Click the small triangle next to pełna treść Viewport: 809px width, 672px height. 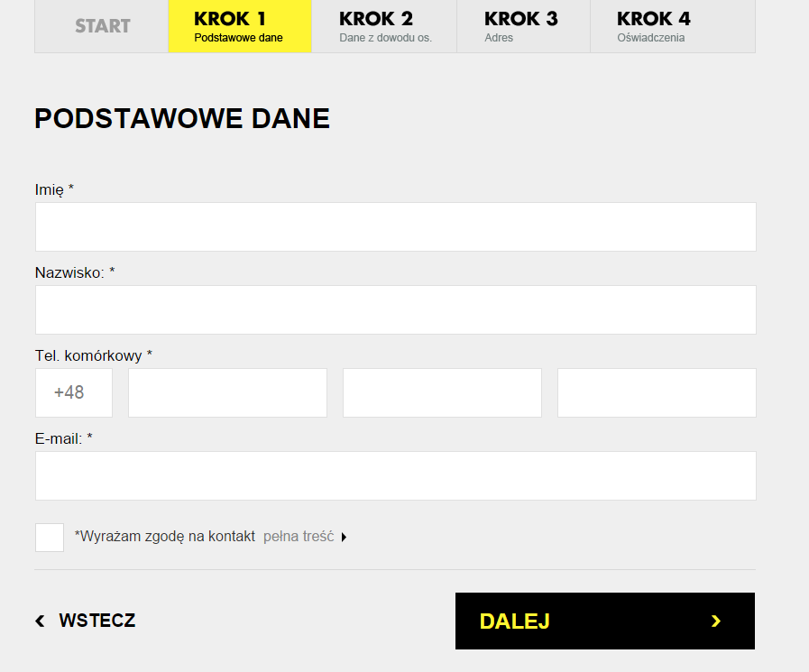[x=345, y=538]
